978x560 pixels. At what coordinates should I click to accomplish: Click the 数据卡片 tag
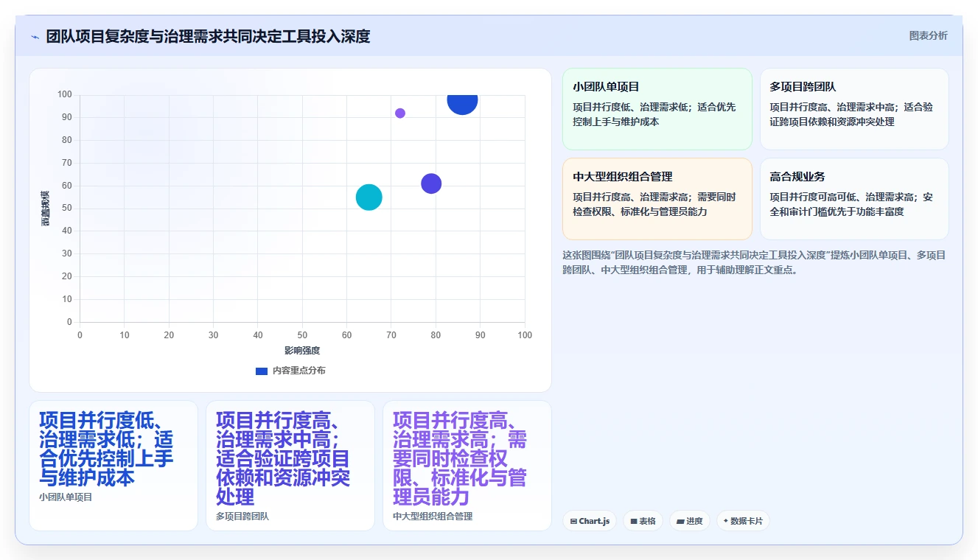click(743, 521)
